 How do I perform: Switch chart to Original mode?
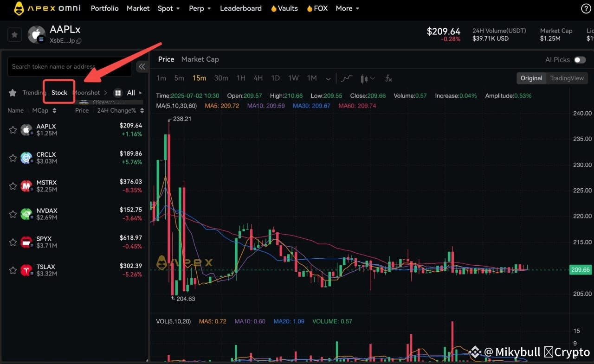point(531,78)
